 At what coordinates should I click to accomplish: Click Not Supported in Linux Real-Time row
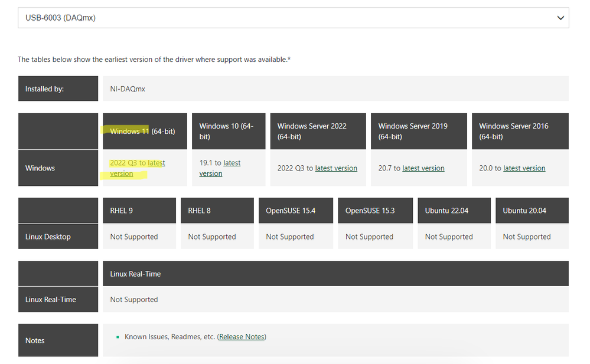(x=134, y=299)
